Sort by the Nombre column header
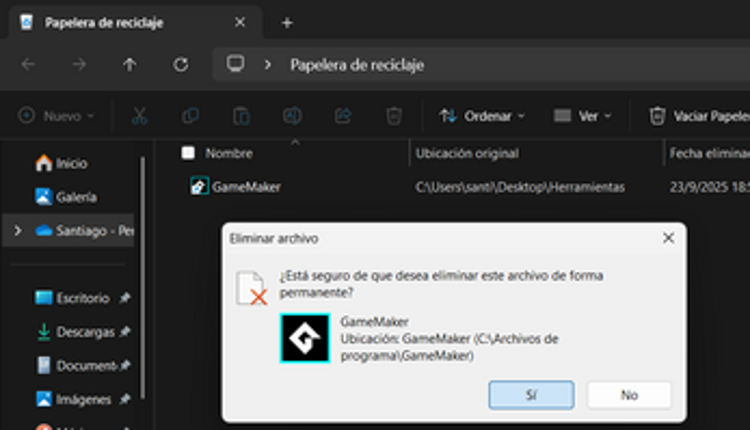The image size is (750, 430). (x=229, y=153)
